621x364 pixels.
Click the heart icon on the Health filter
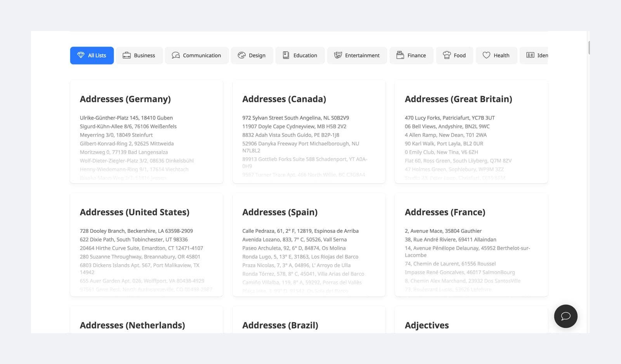(x=486, y=55)
